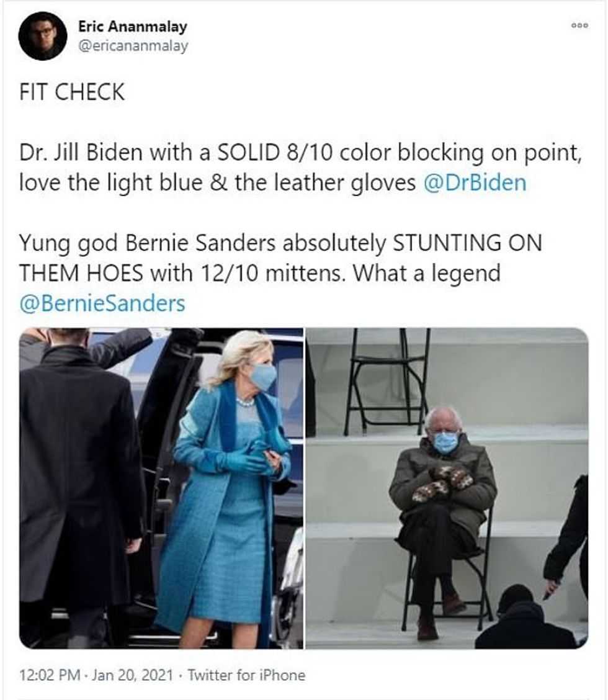This screenshot has height=700, width=608.
Task: Click the patterned mittens in the right photo
Action: pos(442,483)
